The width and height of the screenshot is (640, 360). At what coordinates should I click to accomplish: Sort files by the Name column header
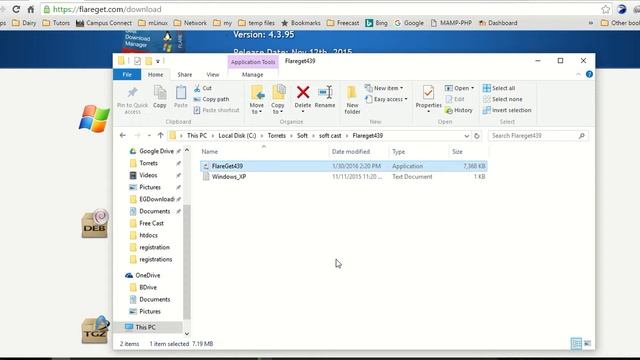(x=264, y=151)
